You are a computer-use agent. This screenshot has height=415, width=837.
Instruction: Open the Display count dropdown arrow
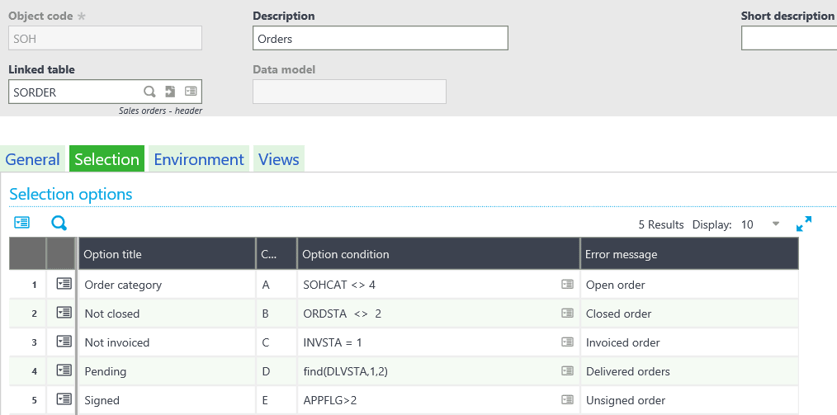point(776,224)
